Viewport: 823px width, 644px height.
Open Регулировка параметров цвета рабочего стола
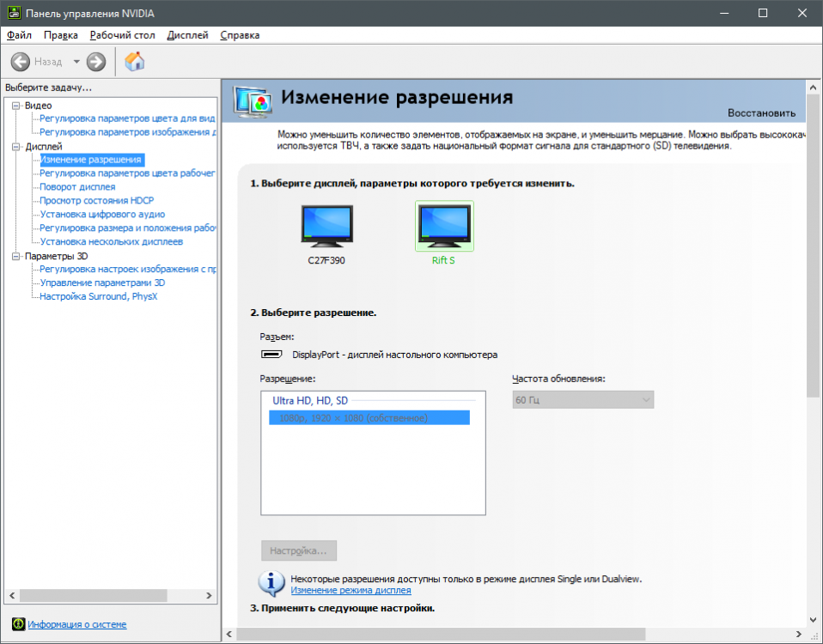(127, 173)
